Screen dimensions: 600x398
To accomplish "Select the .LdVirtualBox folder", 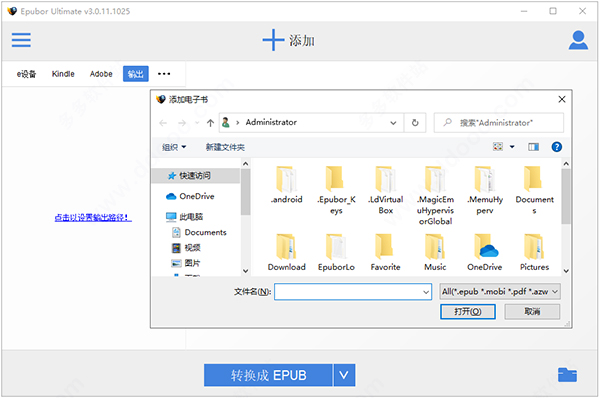I will click(385, 190).
